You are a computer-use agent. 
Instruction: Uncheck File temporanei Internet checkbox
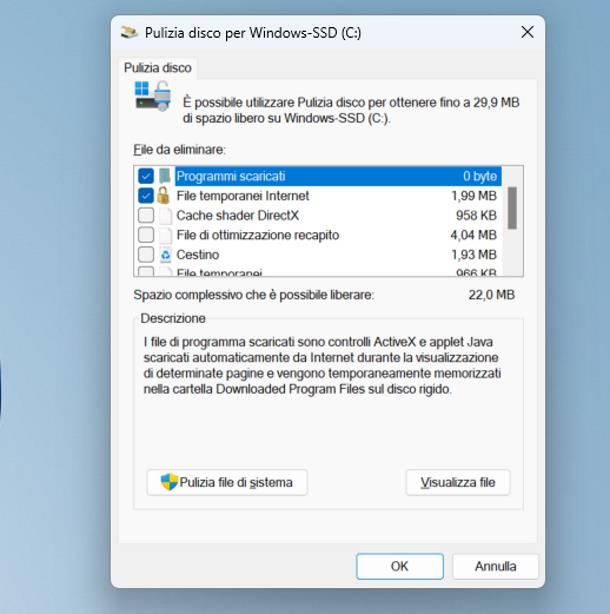pos(146,196)
